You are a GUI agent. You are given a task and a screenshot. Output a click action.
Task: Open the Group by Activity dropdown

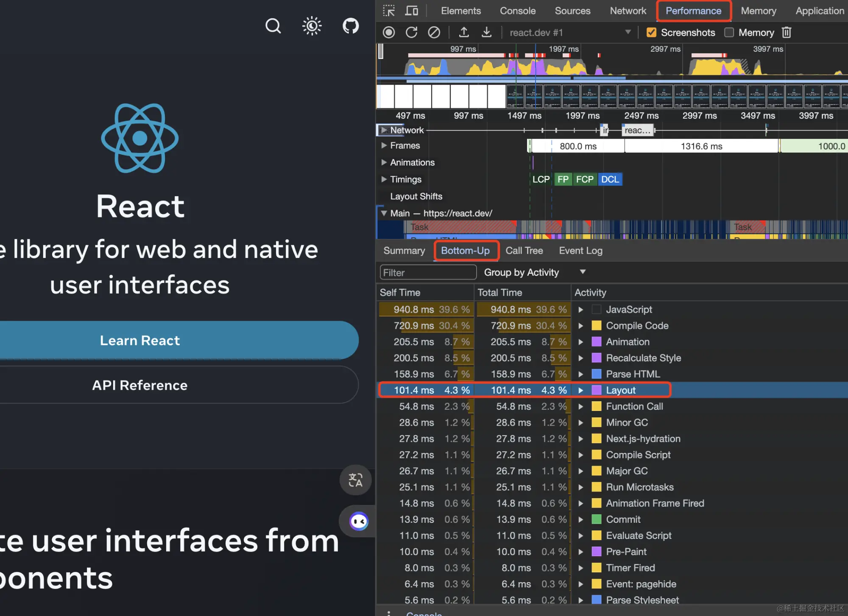(x=535, y=272)
